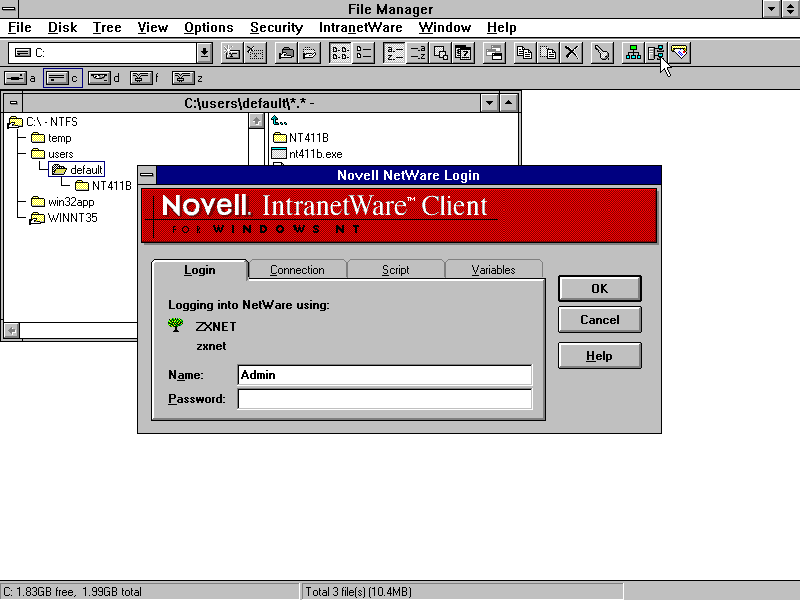Click the Share As toolbar icon

286,53
